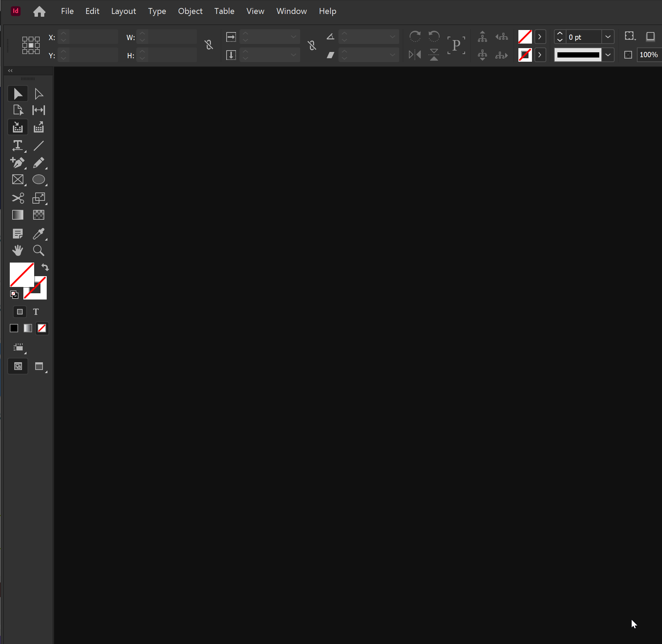This screenshot has height=644, width=662.
Task: Select the Content Placer tool
Action: click(39, 127)
